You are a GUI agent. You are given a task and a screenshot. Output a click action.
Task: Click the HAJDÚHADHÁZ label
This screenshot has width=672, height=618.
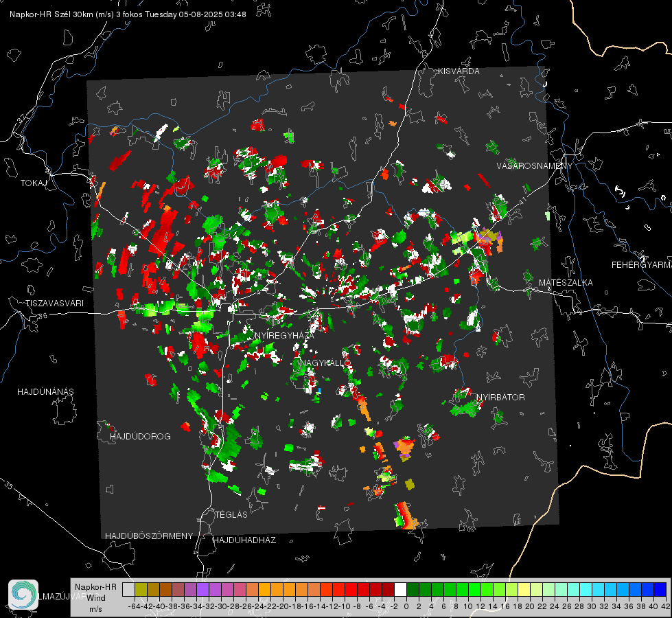click(x=244, y=540)
